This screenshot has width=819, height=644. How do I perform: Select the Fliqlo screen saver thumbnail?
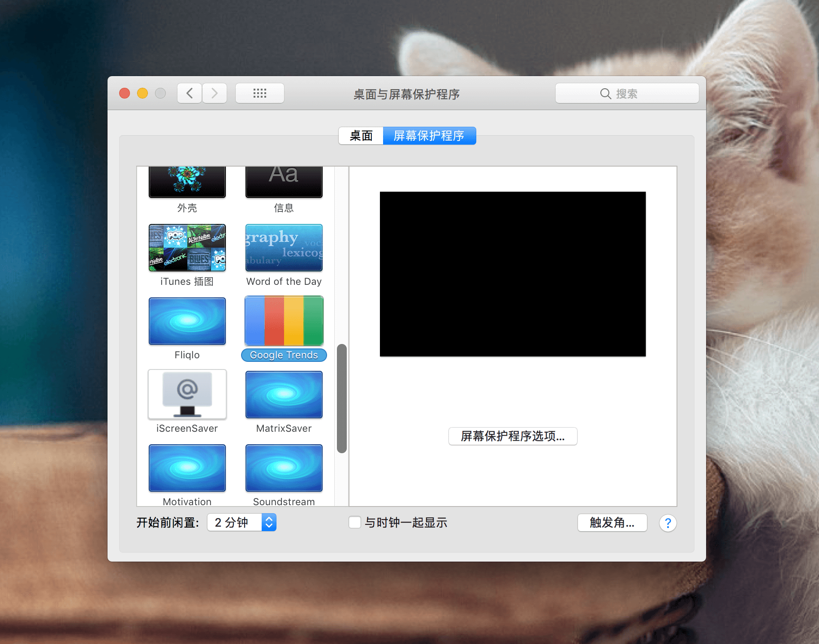click(x=187, y=321)
